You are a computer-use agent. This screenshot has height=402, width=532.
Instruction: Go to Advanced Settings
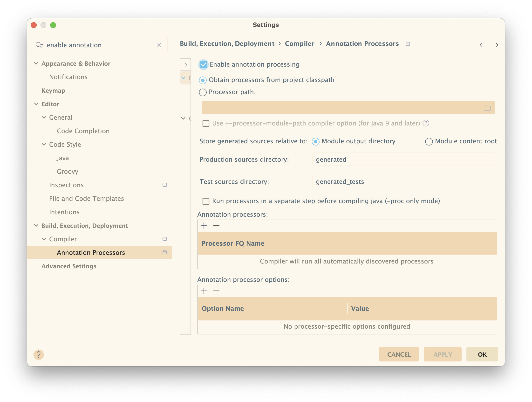click(x=69, y=266)
